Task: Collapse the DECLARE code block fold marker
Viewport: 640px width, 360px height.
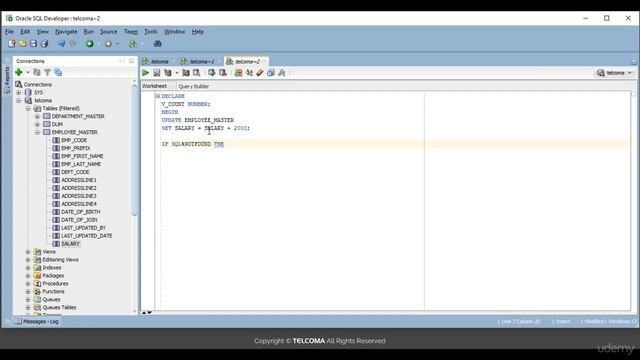Action: 158,96
